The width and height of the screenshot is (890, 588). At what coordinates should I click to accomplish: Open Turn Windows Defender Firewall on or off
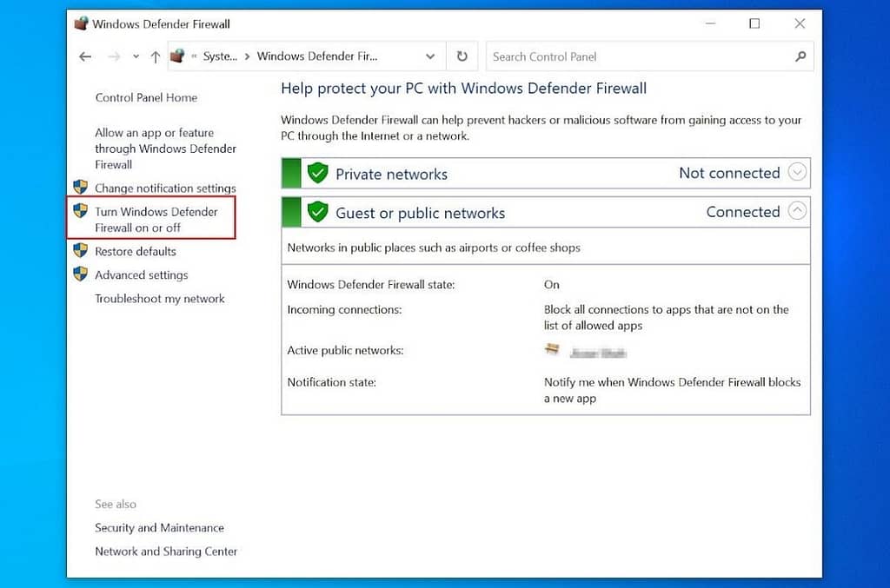[156, 220]
